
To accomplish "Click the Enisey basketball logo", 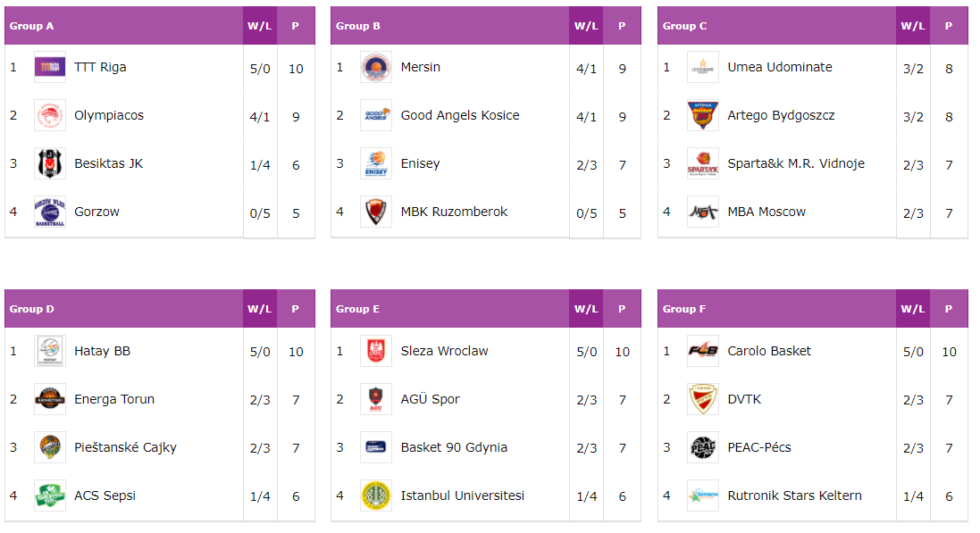I will click(x=376, y=163).
